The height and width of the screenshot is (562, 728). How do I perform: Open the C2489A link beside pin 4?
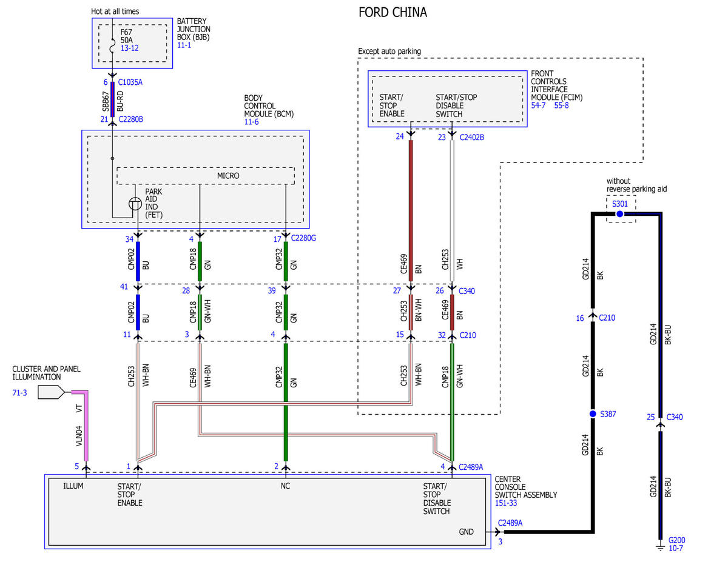(471, 467)
